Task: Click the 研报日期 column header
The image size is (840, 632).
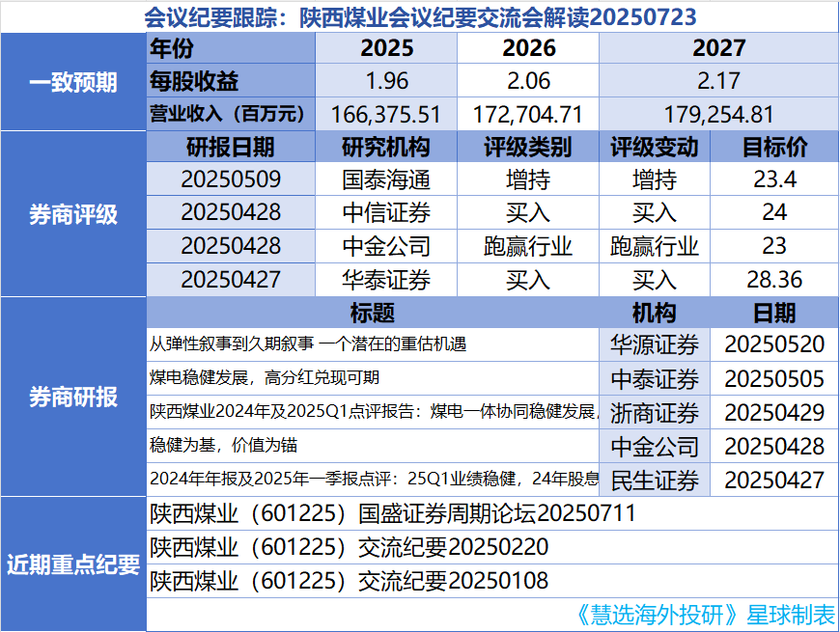Action: click(x=231, y=148)
